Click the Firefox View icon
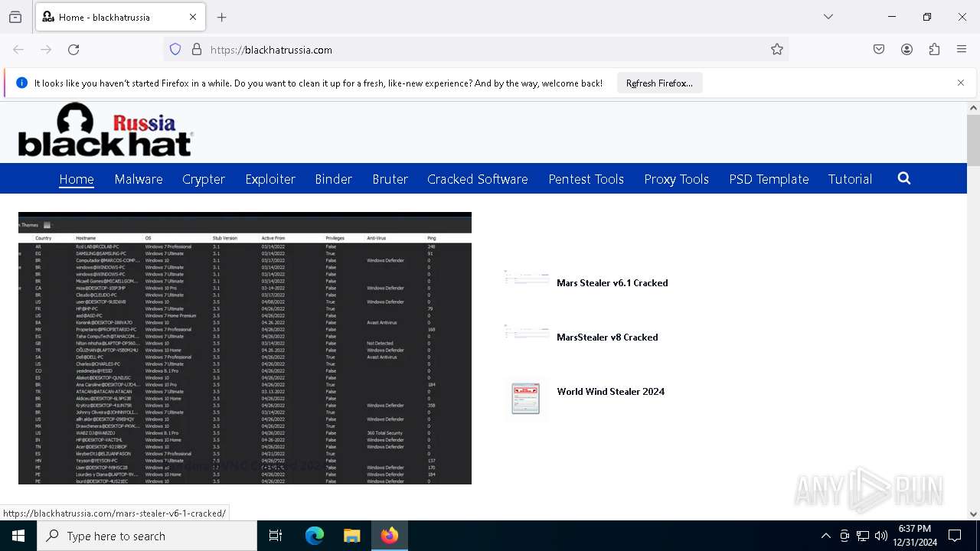Screen dimensions: 980x551 (15, 17)
